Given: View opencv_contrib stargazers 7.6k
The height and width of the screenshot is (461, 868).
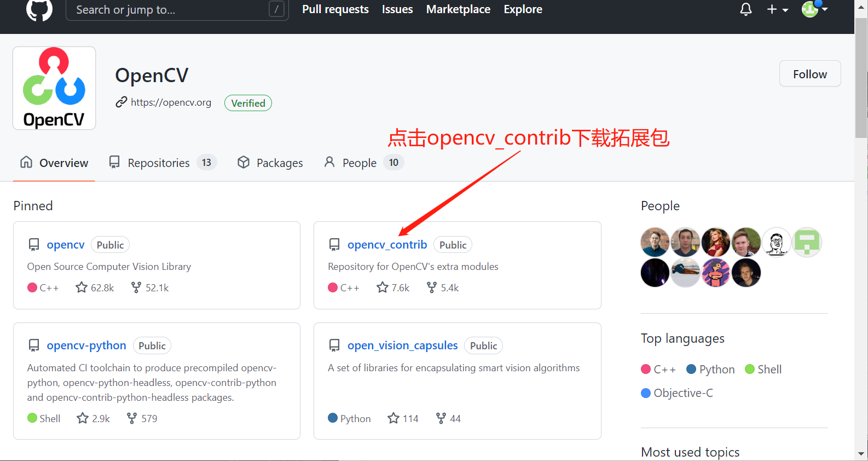Looking at the screenshot, I should pos(393,287).
